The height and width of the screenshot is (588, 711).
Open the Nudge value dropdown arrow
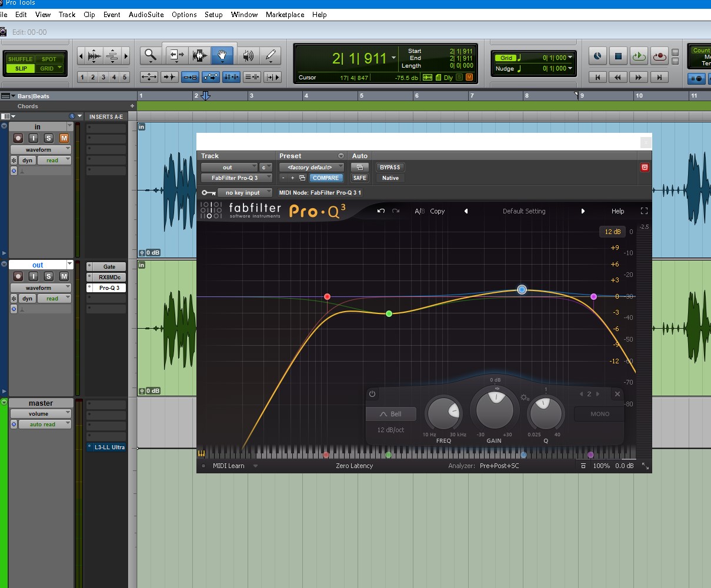(570, 69)
